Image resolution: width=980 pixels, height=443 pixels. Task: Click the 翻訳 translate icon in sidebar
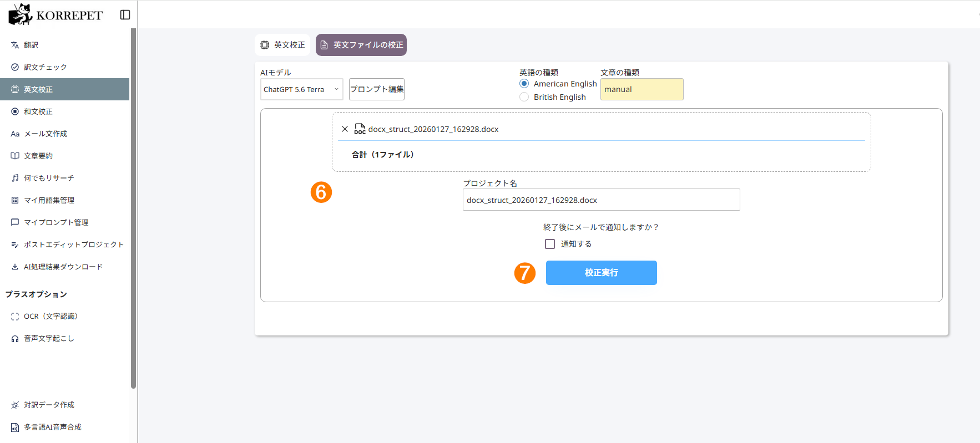click(15, 45)
